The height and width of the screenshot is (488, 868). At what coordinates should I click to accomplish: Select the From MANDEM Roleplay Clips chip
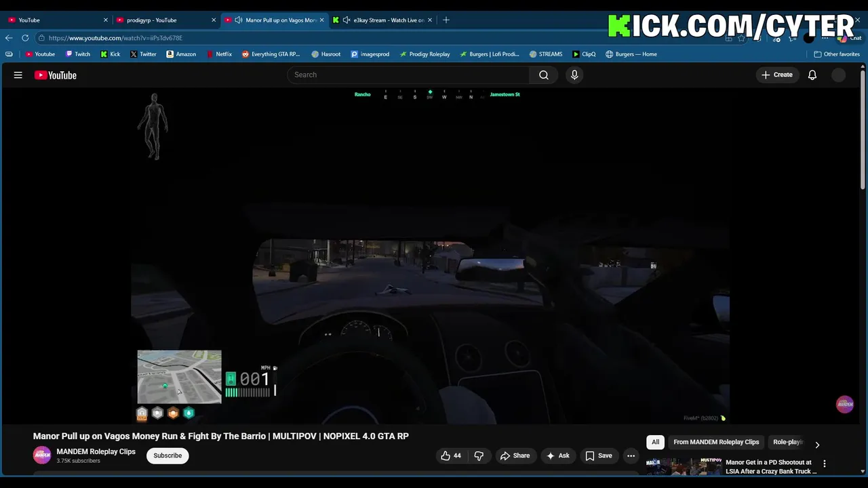click(716, 442)
